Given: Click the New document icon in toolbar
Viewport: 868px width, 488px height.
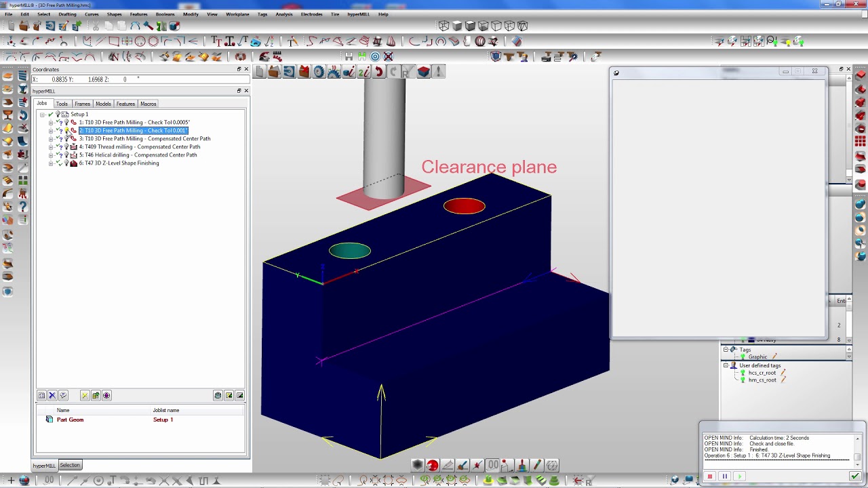Looking at the screenshot, I should 11,26.
